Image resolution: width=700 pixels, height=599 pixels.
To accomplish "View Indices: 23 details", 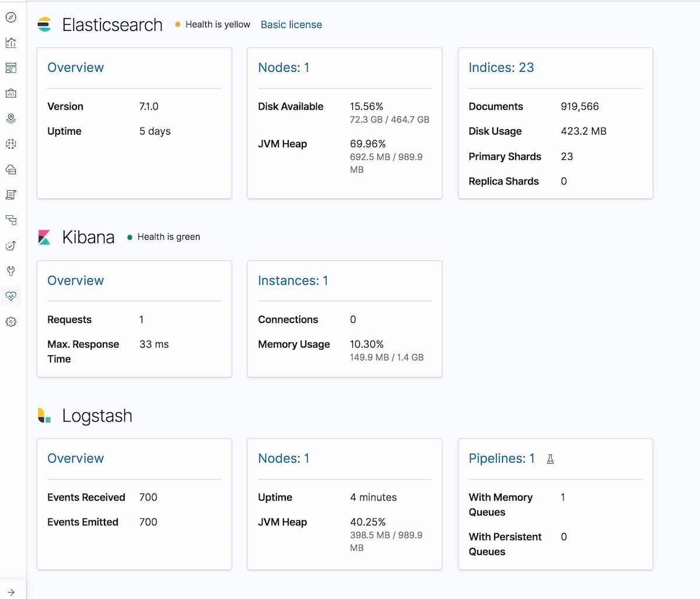I will click(501, 67).
